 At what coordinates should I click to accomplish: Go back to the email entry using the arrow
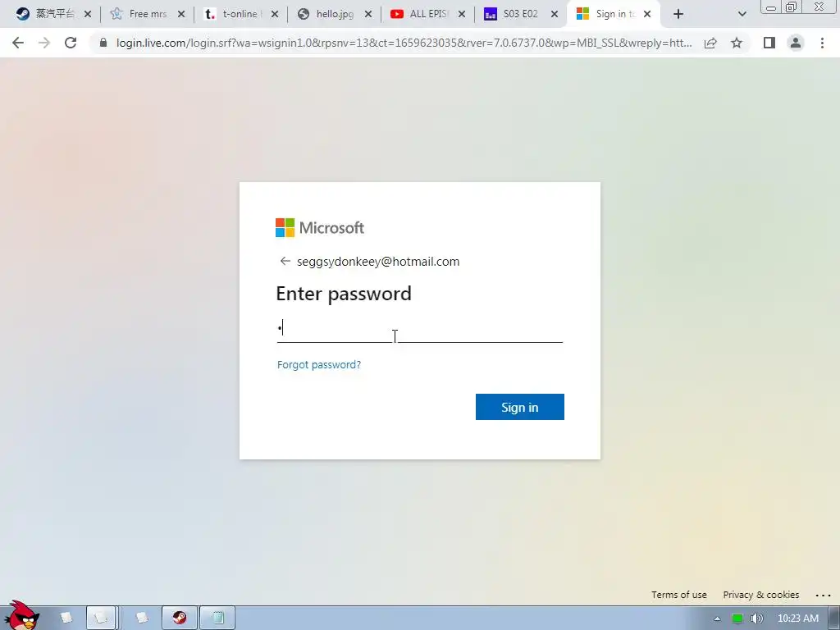[x=285, y=261]
